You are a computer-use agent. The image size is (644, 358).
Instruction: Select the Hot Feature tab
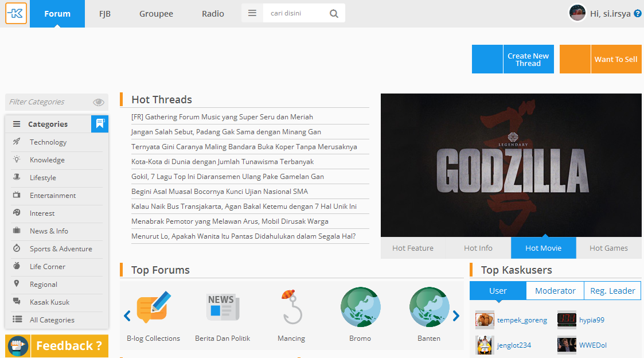click(x=413, y=248)
